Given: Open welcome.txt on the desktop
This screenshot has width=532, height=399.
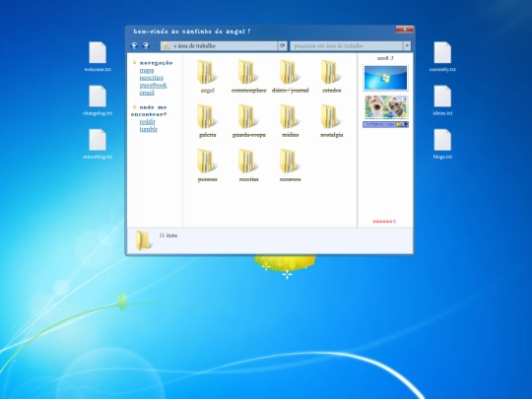Looking at the screenshot, I should click(x=98, y=57).
